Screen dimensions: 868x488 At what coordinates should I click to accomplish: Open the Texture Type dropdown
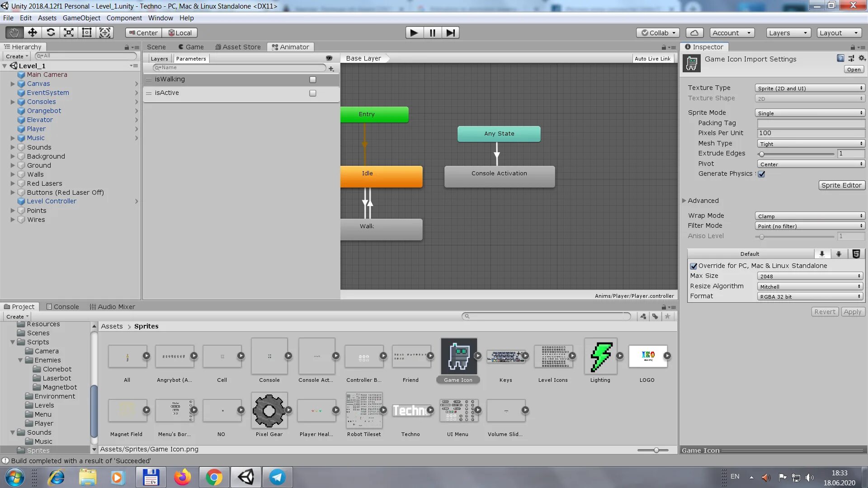click(809, 88)
